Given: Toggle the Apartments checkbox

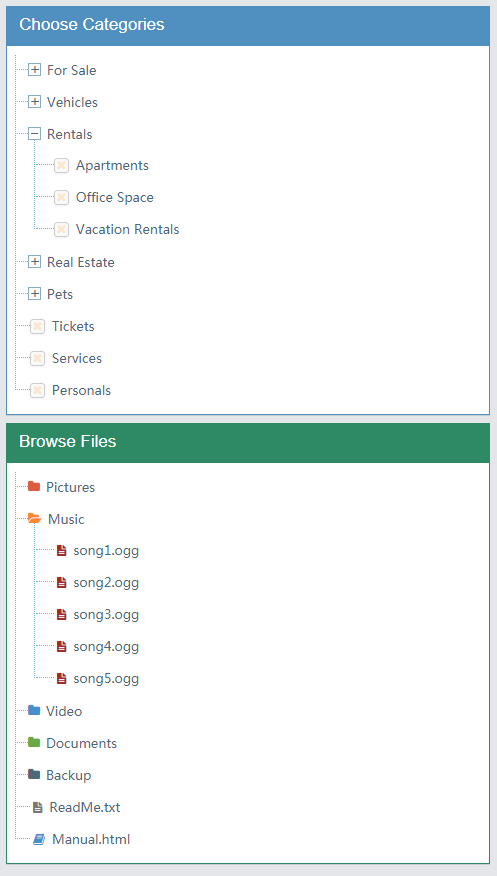Looking at the screenshot, I should [61, 165].
